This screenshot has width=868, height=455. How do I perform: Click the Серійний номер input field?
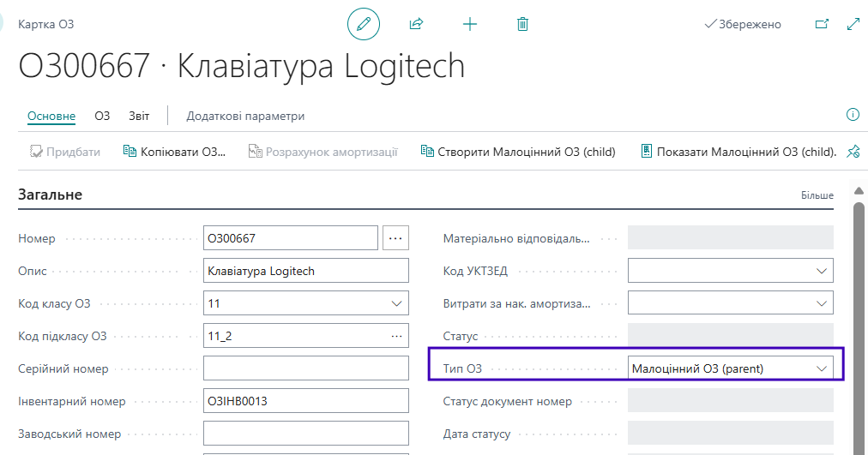306,368
